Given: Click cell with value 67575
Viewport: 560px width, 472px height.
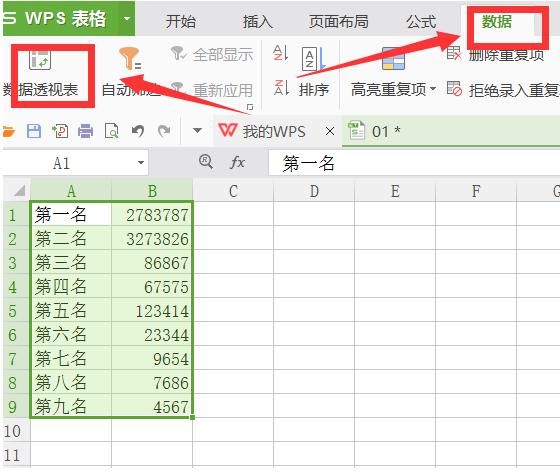Looking at the screenshot, I should click(x=152, y=286).
